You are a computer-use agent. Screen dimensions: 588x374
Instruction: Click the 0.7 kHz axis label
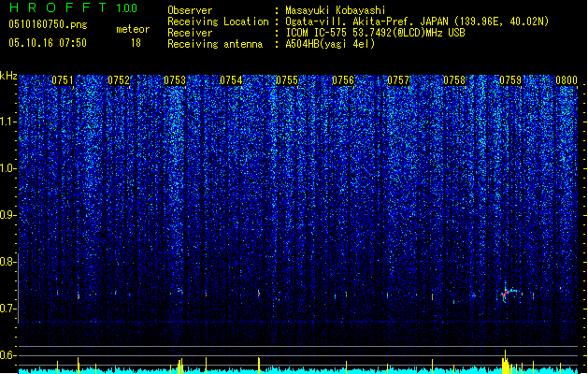click(x=8, y=309)
